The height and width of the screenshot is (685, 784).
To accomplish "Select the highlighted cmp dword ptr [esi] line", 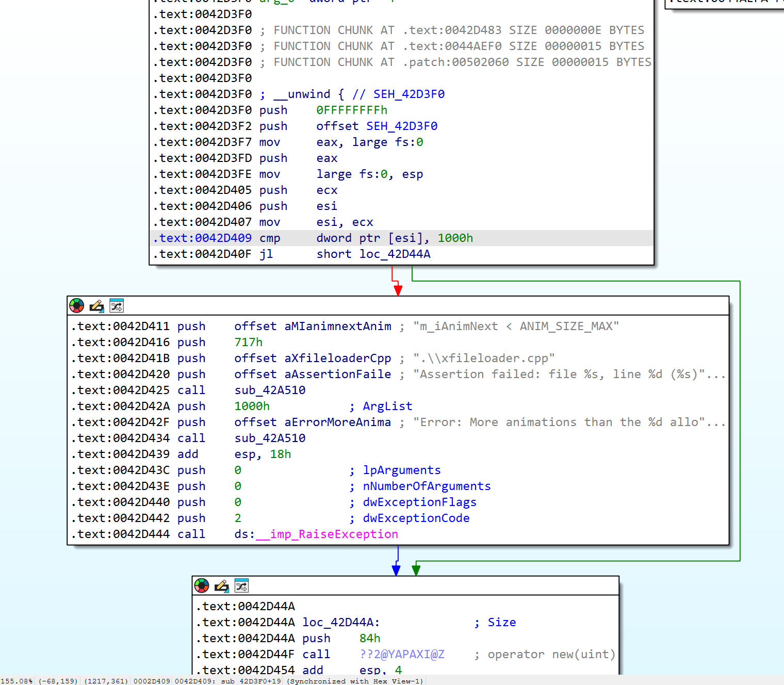I will click(x=402, y=238).
